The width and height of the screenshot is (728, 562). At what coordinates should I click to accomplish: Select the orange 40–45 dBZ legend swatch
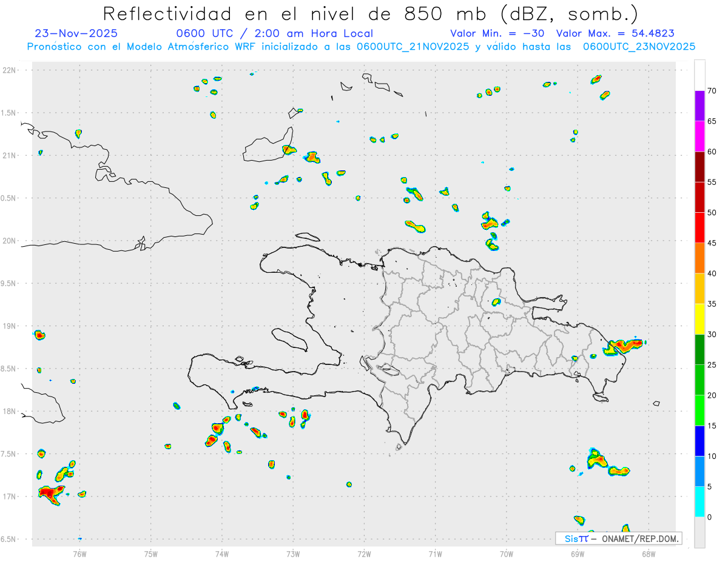click(x=699, y=258)
